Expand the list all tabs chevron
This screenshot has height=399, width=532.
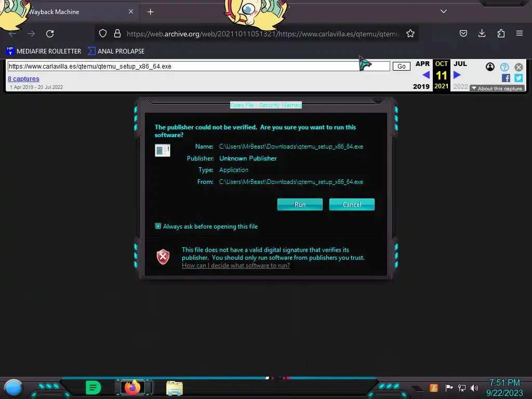(444, 11)
